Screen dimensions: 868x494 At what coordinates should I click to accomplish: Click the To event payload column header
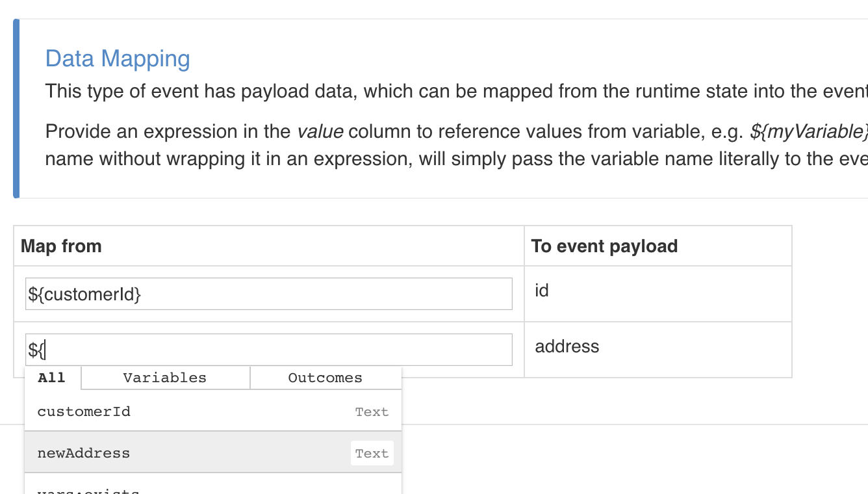604,246
